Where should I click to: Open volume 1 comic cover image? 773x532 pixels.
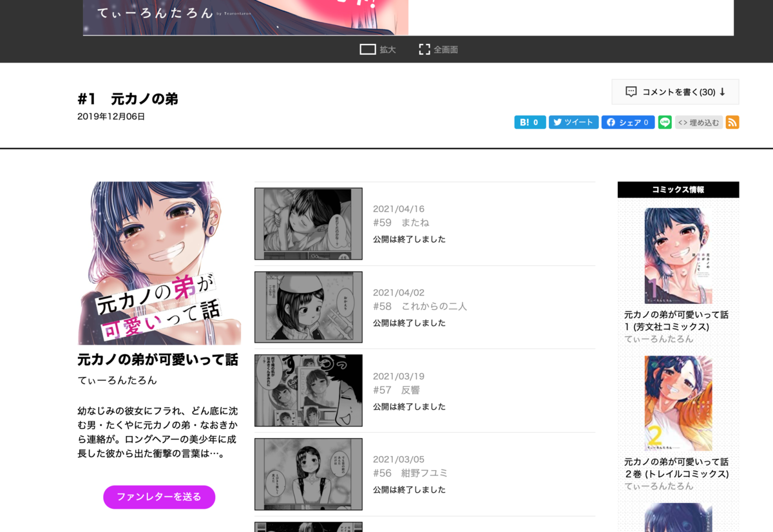(678, 256)
